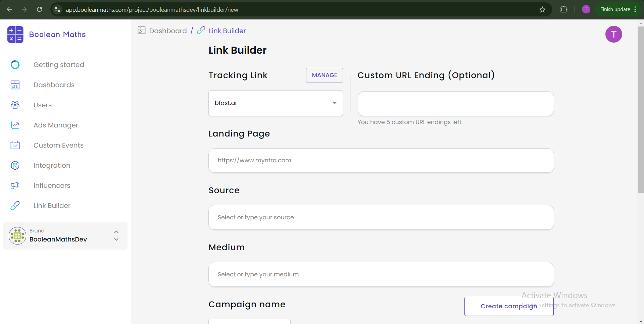Click the Create campaign button
Screen dimensions: 644x324
click(x=508, y=306)
